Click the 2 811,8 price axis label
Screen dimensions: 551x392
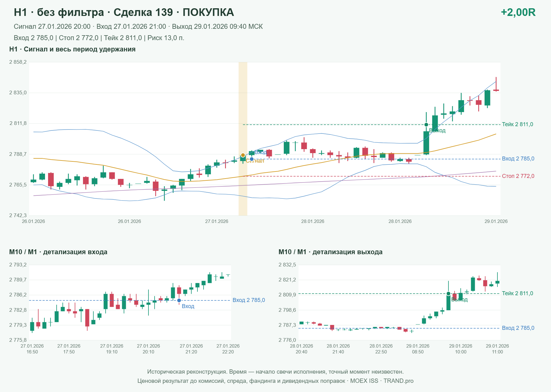tap(18, 123)
